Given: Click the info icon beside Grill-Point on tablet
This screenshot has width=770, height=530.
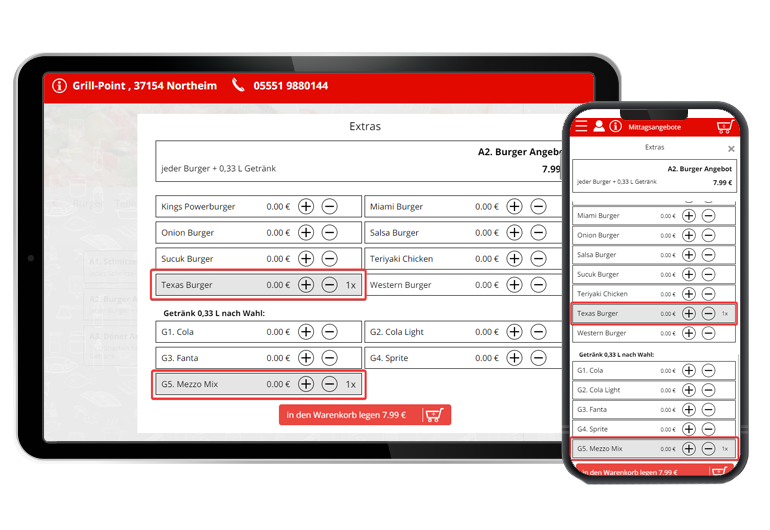Looking at the screenshot, I should tap(59, 85).
